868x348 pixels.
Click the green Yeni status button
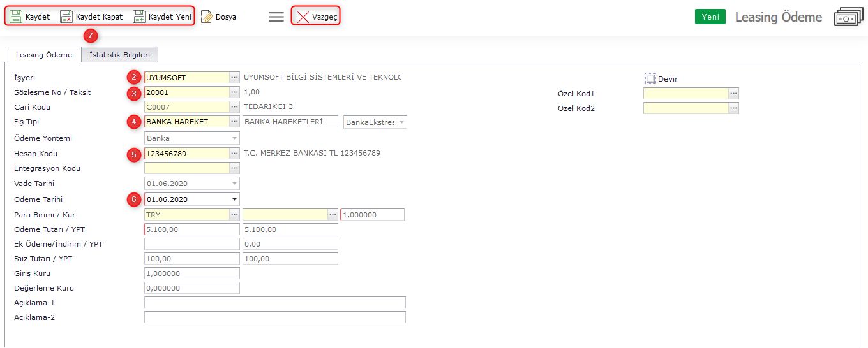tap(710, 17)
